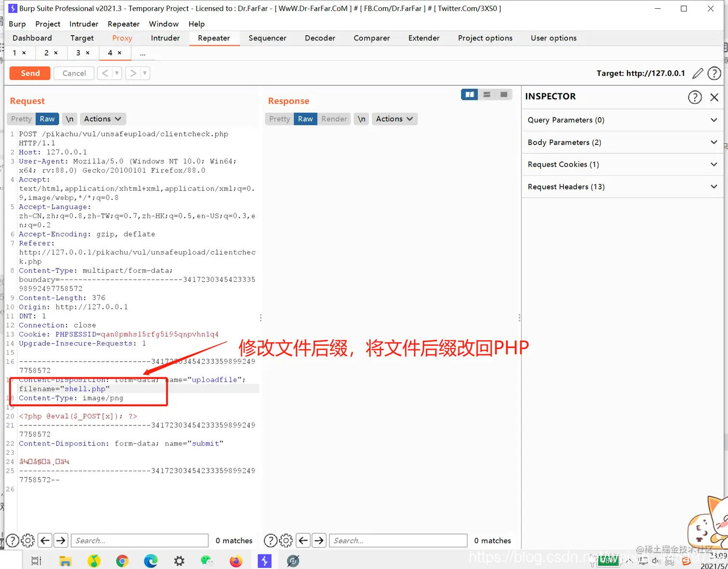
Task: Switch to Decoder tab
Action: [320, 38]
